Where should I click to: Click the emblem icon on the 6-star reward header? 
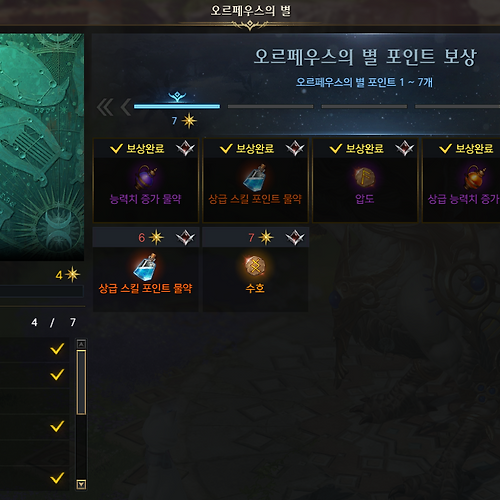click(185, 237)
